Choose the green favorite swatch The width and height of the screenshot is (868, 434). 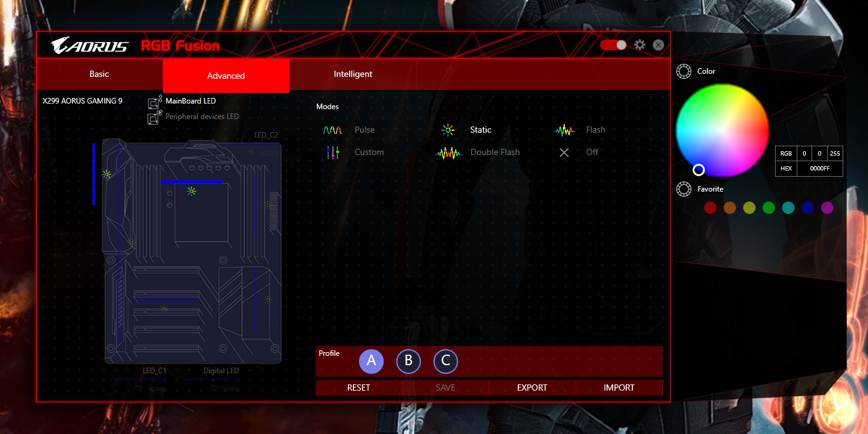coord(769,208)
